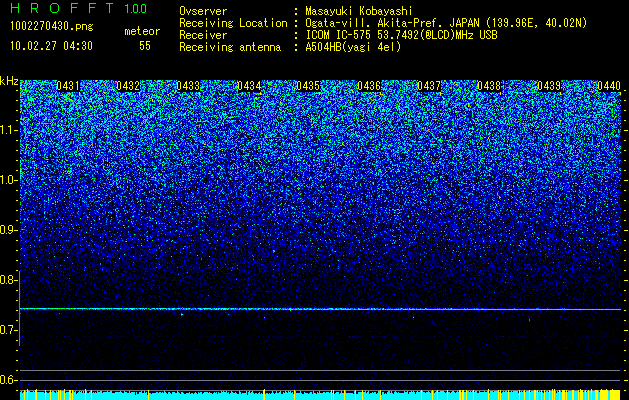Click the observer name Masayuki Kobayashi
This screenshot has width=629, height=400.
[x=359, y=11]
